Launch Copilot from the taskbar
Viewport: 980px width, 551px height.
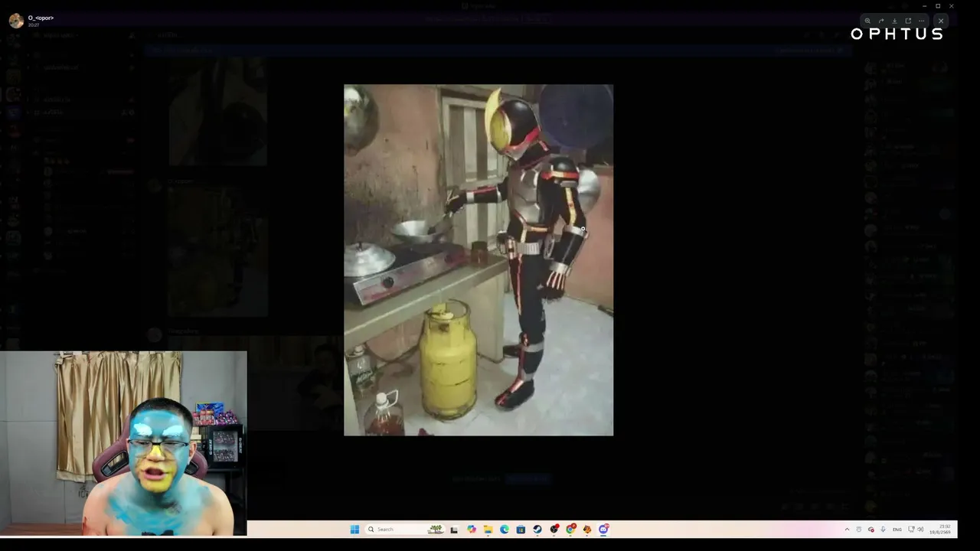pos(472,529)
